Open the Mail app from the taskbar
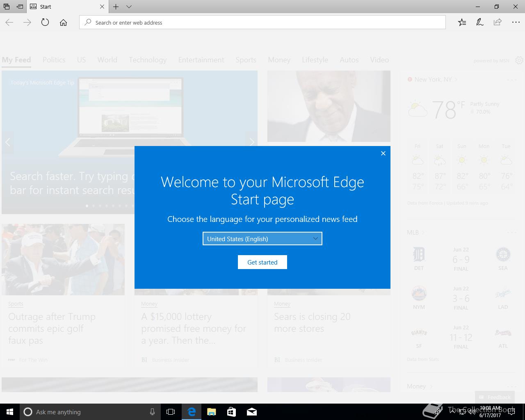 click(x=252, y=412)
